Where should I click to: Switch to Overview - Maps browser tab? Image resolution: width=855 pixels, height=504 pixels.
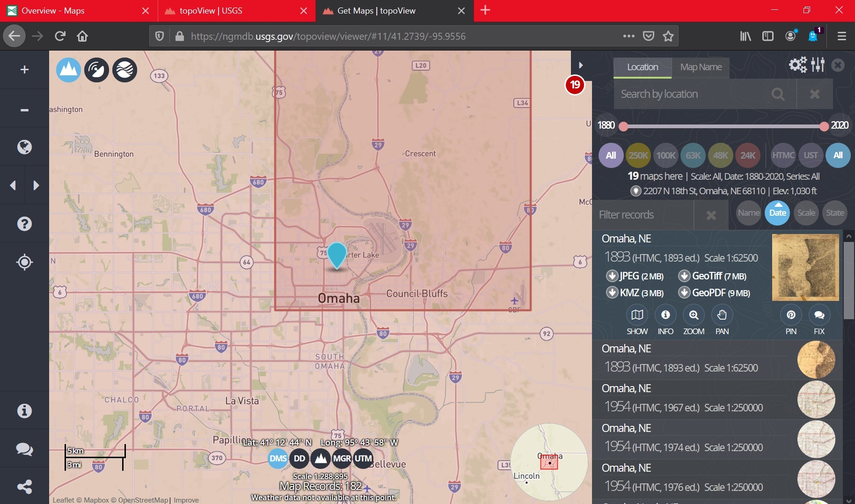(79, 11)
